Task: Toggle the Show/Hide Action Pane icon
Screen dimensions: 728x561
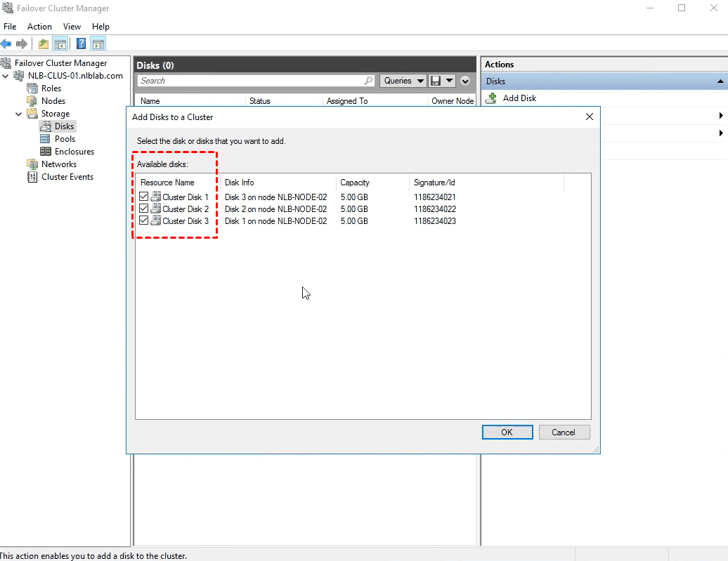Action: tap(98, 44)
